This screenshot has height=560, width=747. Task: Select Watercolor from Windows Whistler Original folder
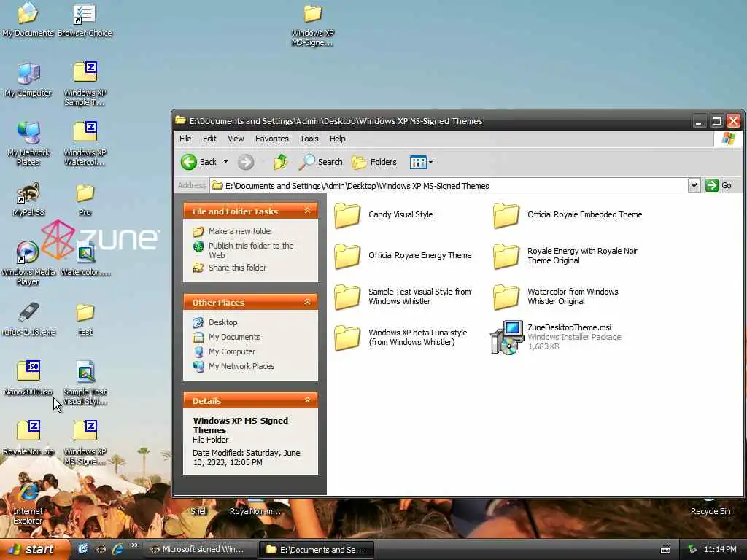click(x=556, y=297)
